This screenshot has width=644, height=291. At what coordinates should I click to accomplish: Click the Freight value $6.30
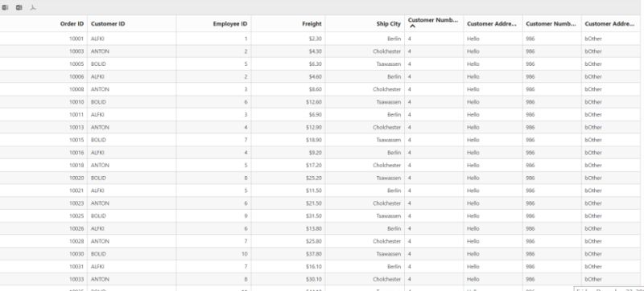316,64
